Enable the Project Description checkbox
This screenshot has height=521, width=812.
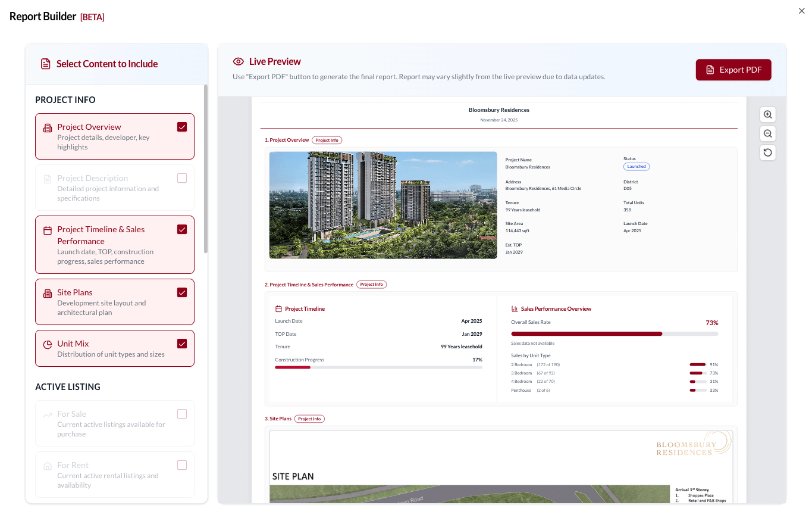(182, 178)
